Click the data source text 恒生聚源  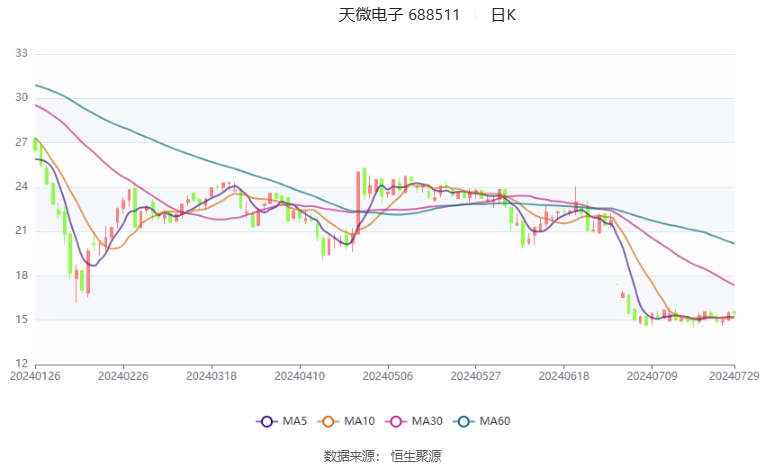[x=416, y=456]
